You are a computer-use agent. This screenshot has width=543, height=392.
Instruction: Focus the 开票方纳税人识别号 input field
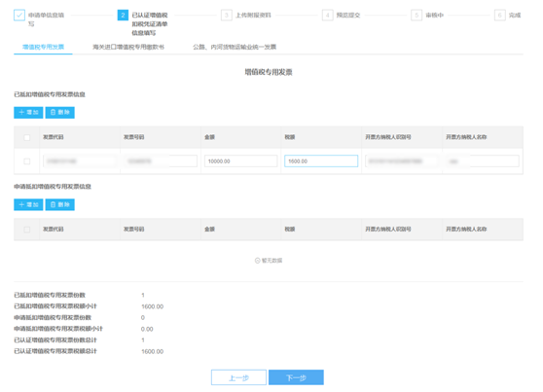pos(402,161)
